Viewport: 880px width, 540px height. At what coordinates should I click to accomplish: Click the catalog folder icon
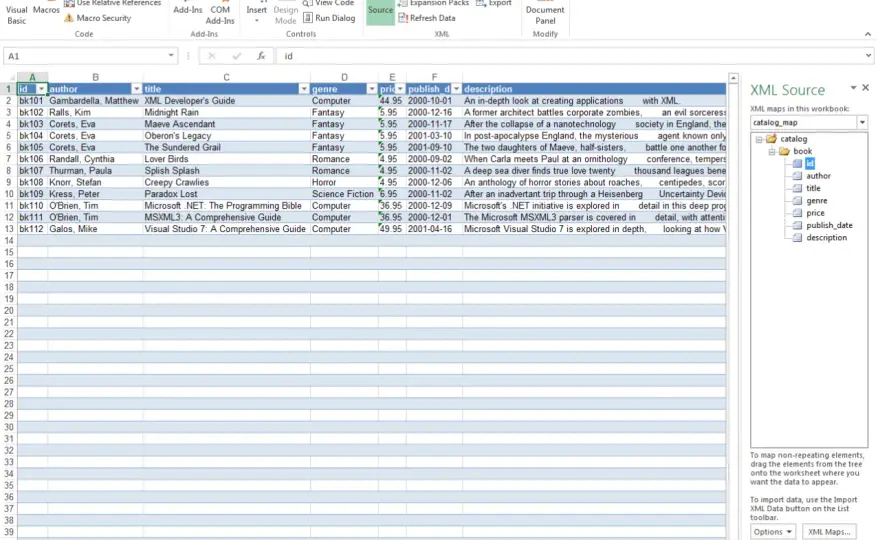point(771,139)
